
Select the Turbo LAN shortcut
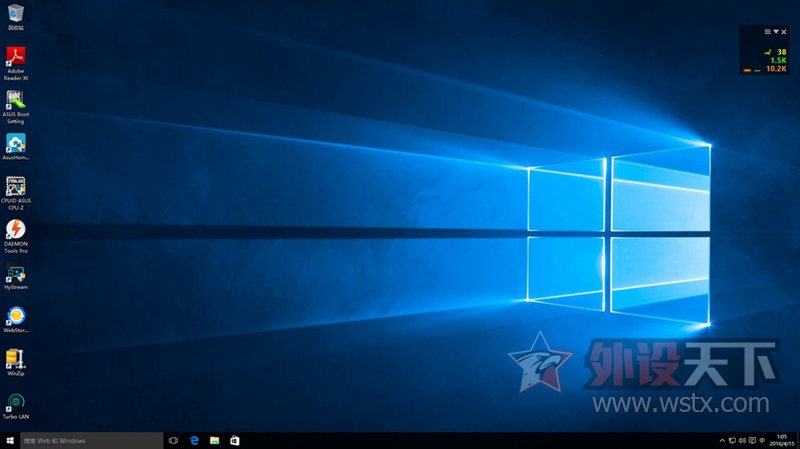click(16, 406)
